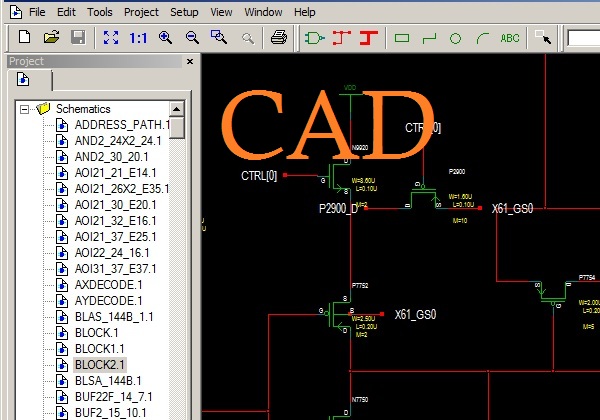Select AOI21_26X2_E35.1 schematic
This screenshot has height=420, width=600.
pos(122,189)
